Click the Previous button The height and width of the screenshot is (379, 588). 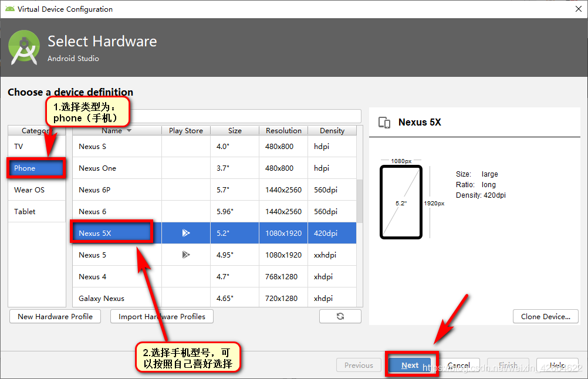point(359,365)
